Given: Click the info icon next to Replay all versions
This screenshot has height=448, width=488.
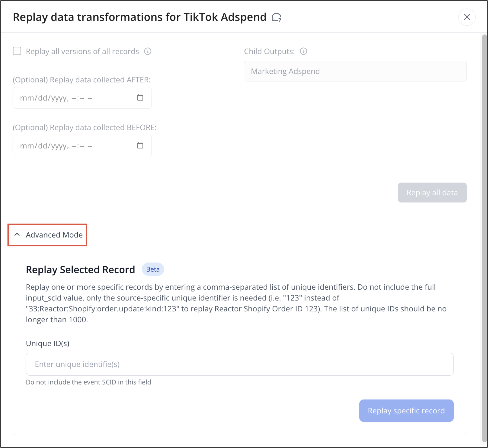Looking at the screenshot, I should pyautogui.click(x=148, y=51).
